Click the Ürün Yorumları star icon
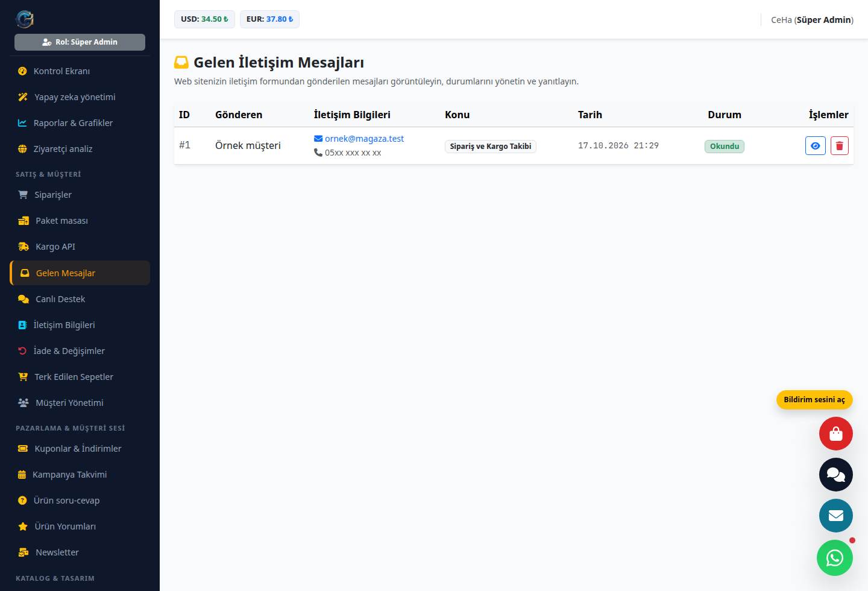The height and width of the screenshot is (591, 868). point(23,526)
